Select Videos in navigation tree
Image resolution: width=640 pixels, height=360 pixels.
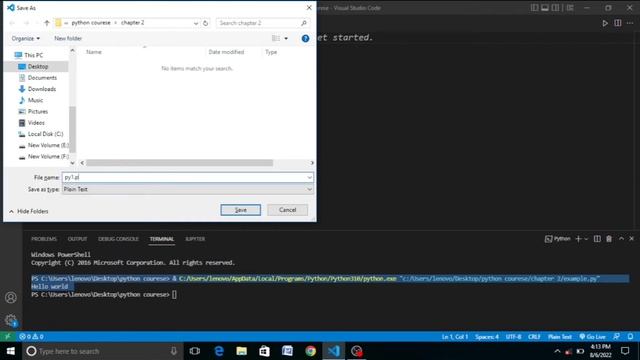(36, 122)
